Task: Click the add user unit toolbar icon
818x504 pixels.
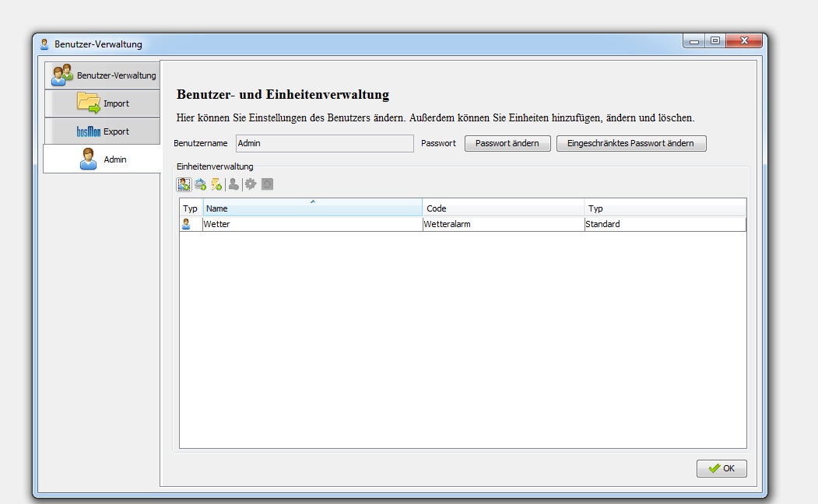Action: click(x=184, y=184)
